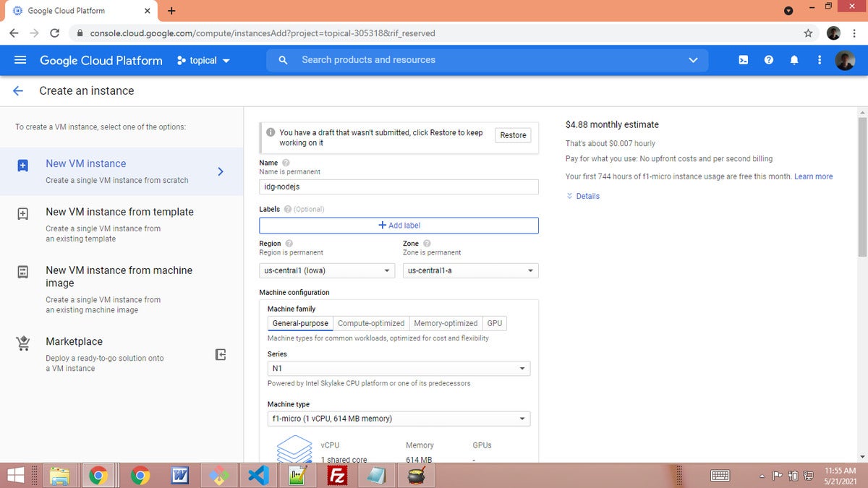868x488 pixels.
Task: Click the Restore draft button
Action: (x=513, y=135)
